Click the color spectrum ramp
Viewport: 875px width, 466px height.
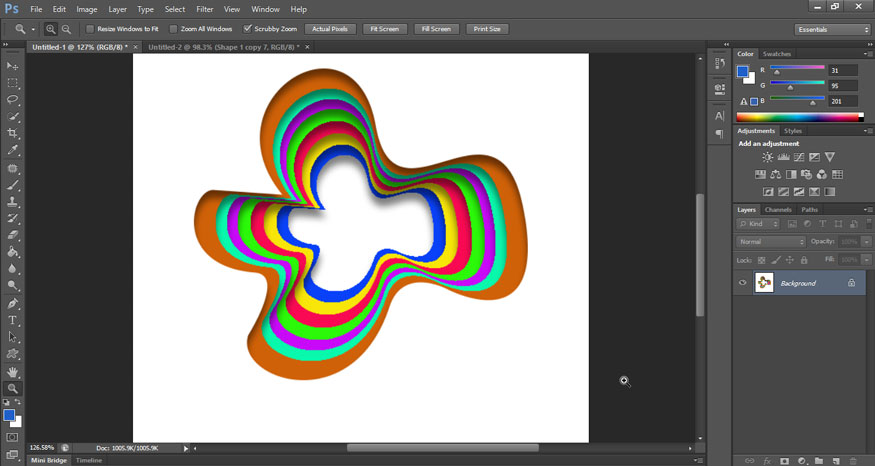pos(800,117)
